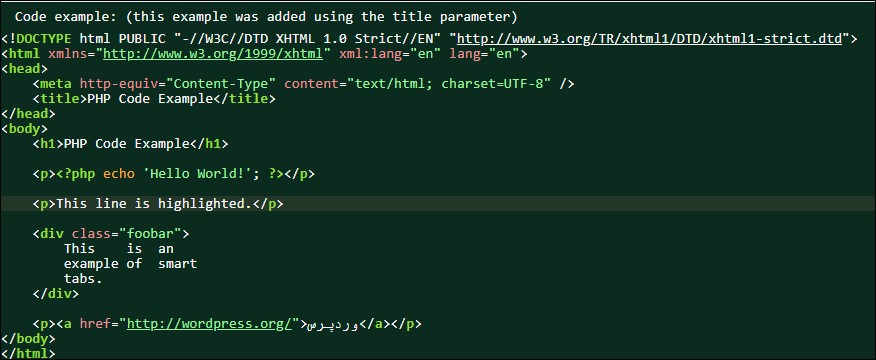Open the www.w3.org/1999/xhtml namespace link
The width and height of the screenshot is (876, 360).
coord(213,54)
